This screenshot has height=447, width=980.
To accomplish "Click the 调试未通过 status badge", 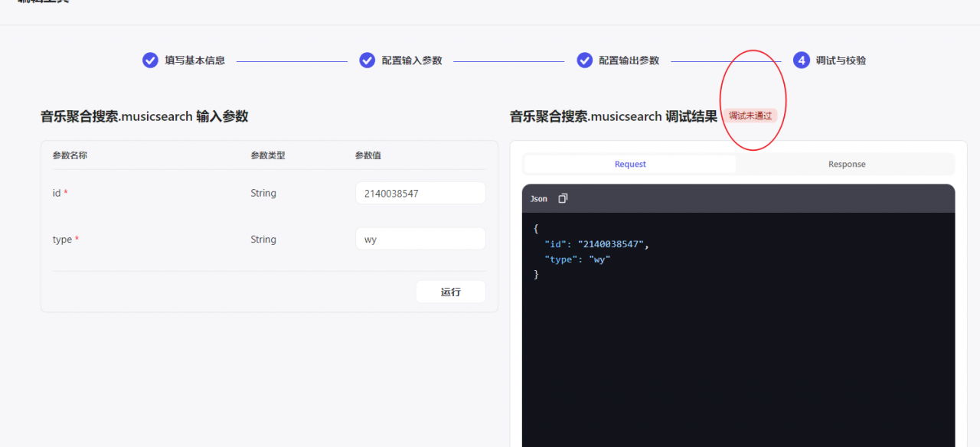I will (750, 116).
